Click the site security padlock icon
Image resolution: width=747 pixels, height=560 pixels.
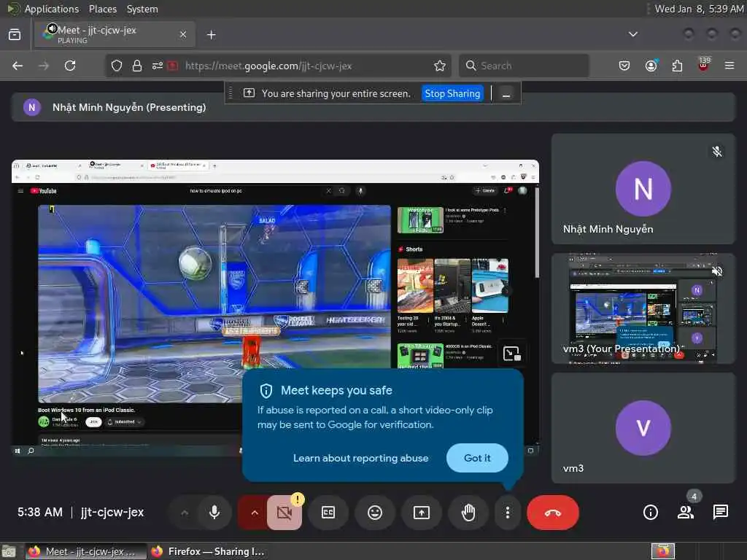tap(136, 66)
